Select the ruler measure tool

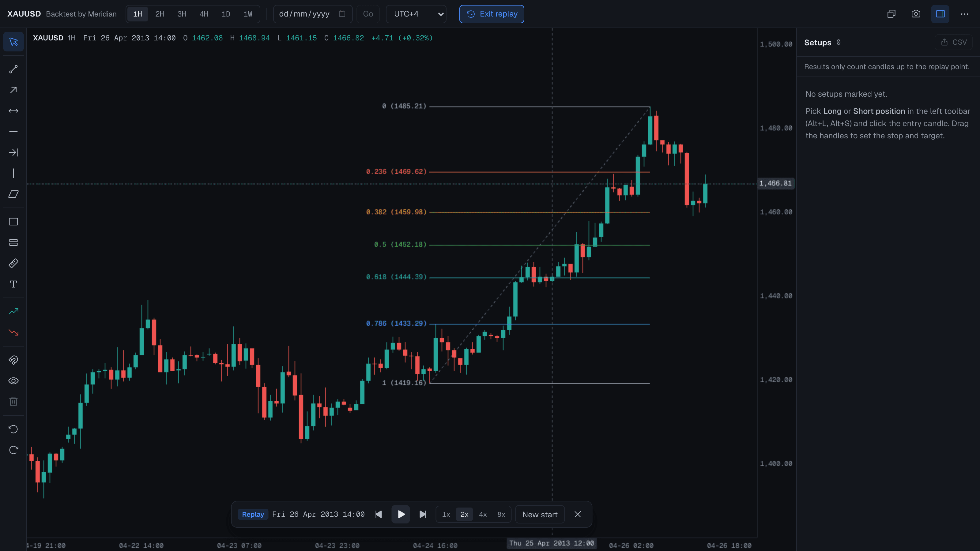click(x=13, y=263)
